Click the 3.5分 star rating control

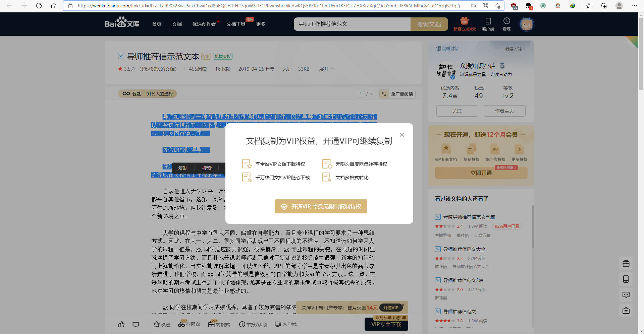[126, 69]
